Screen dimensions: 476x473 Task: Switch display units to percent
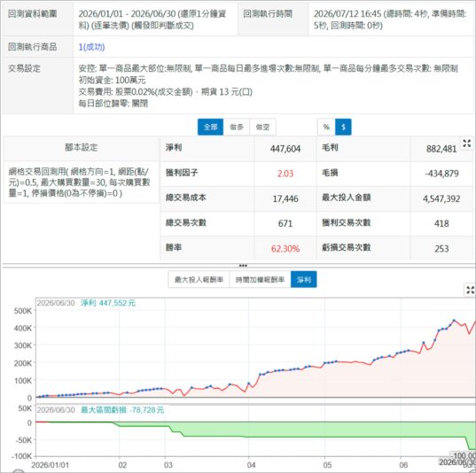pyautogui.click(x=326, y=127)
